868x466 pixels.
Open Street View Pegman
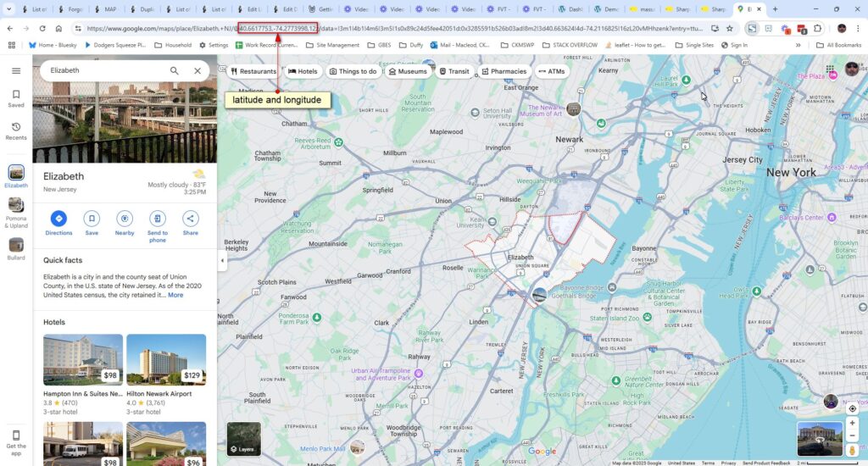click(x=853, y=450)
